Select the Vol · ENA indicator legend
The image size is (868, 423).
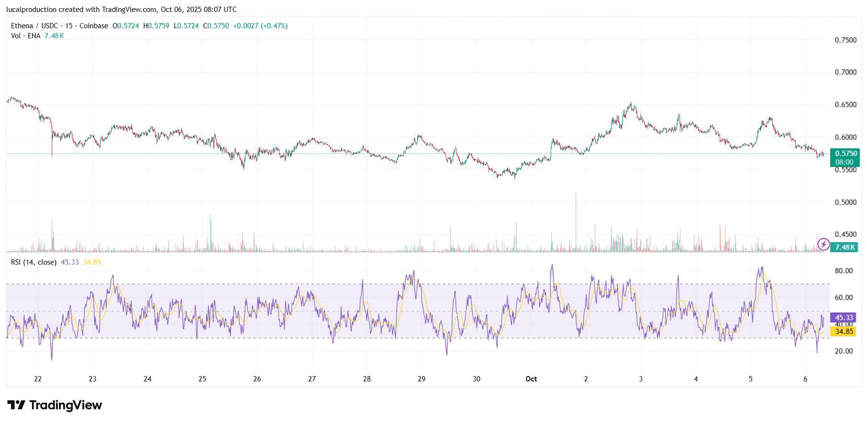click(x=25, y=36)
